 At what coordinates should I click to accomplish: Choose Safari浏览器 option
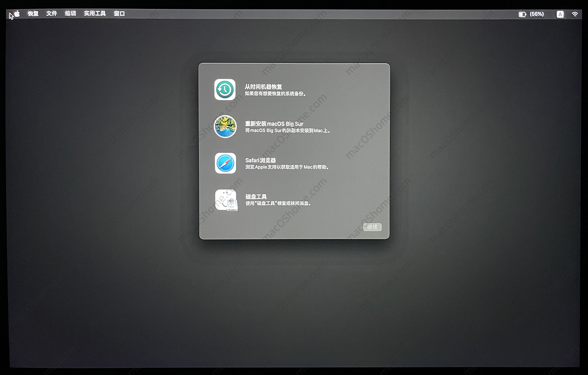click(x=260, y=160)
